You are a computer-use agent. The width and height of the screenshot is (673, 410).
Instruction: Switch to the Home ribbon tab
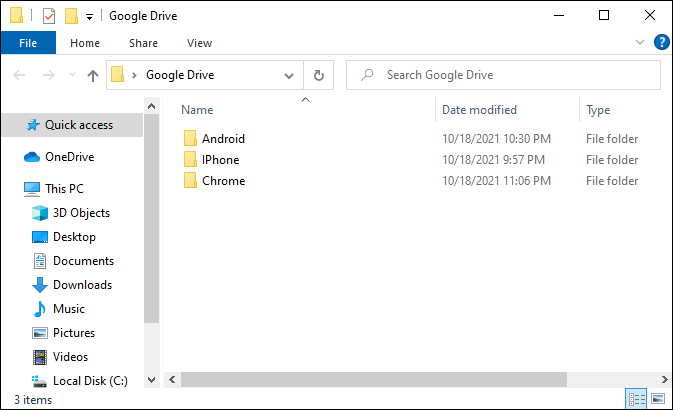[85, 43]
